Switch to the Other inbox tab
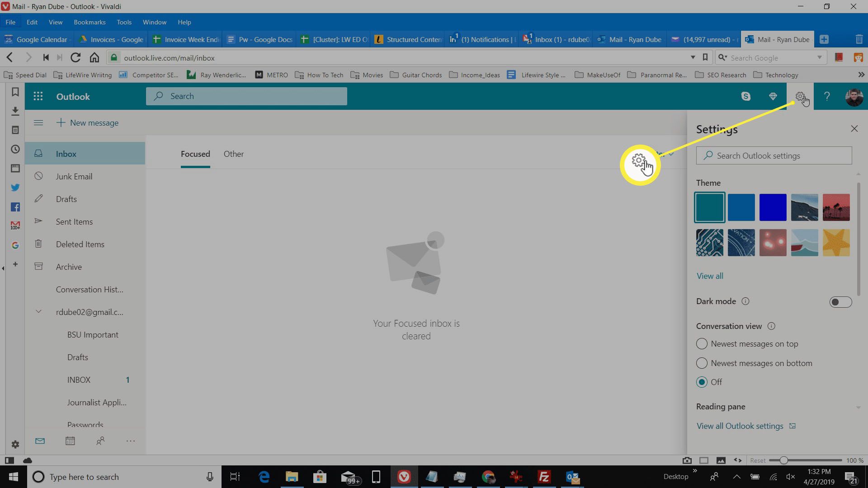Screen dimensions: 868x488 click(233, 154)
